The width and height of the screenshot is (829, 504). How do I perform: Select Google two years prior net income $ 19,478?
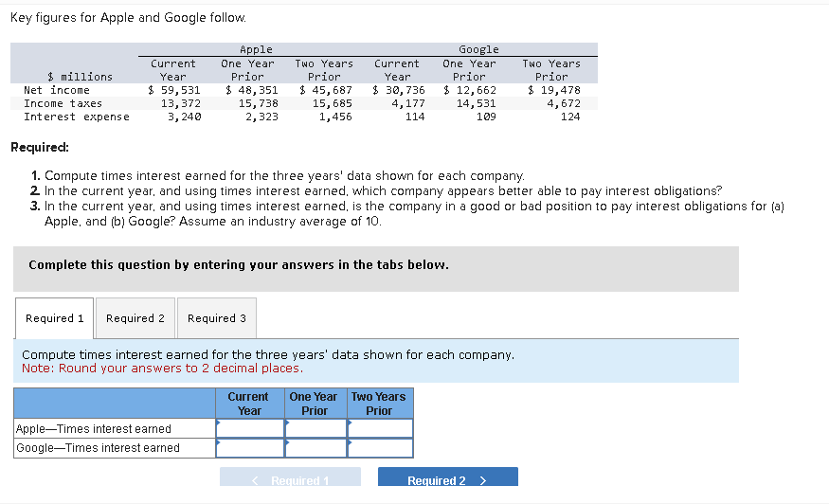pos(554,90)
